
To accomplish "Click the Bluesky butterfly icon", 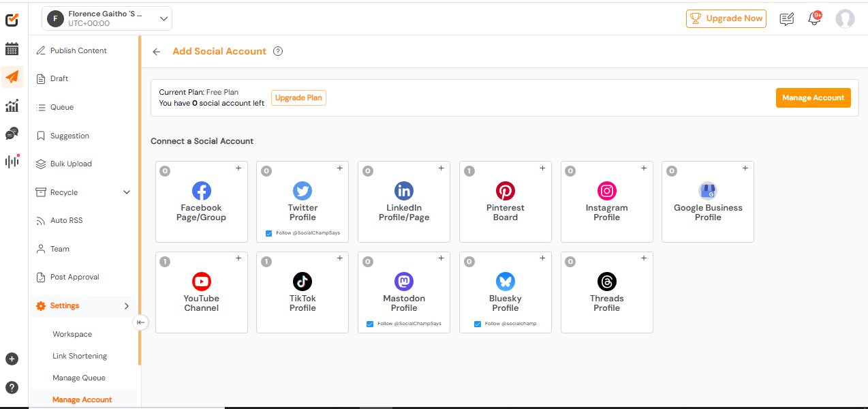I will [506, 282].
